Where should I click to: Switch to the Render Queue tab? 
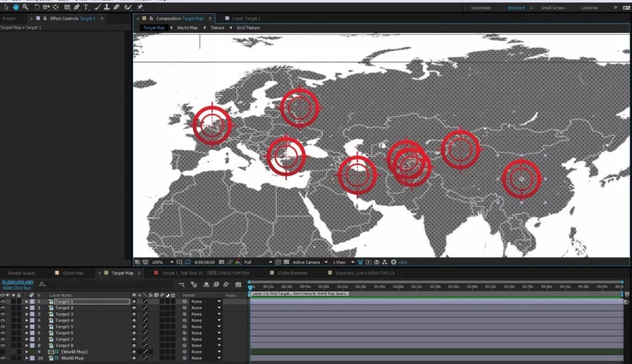tap(21, 273)
